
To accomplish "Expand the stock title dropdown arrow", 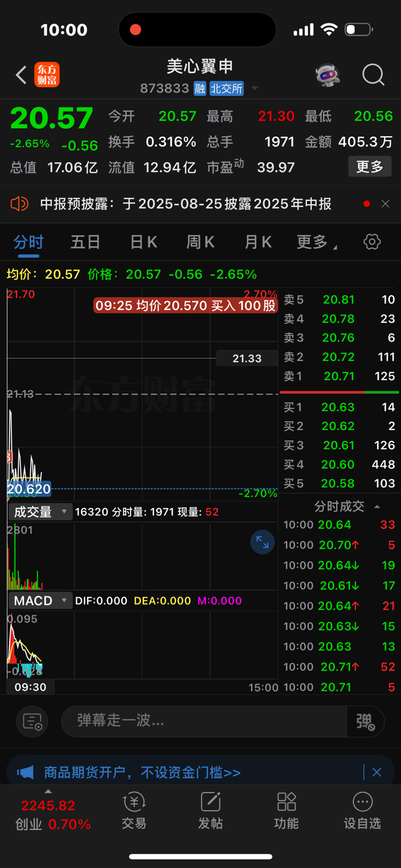I will point(255,88).
